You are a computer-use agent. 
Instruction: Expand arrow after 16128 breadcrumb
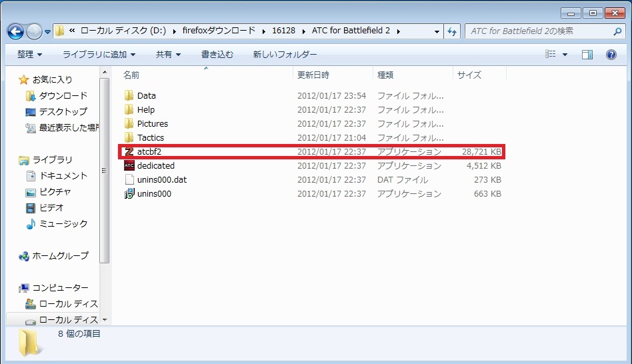pyautogui.click(x=303, y=31)
